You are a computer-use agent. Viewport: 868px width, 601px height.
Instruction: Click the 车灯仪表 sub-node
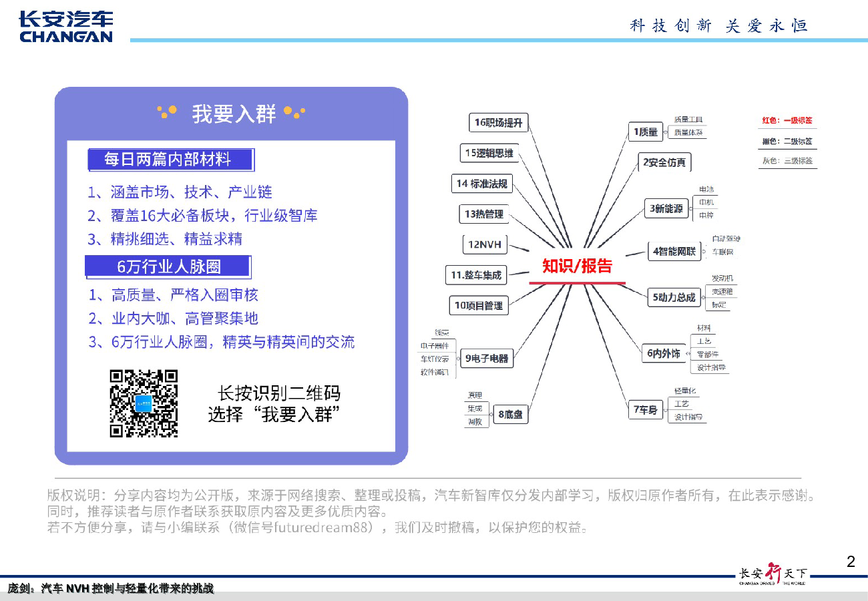(x=435, y=359)
